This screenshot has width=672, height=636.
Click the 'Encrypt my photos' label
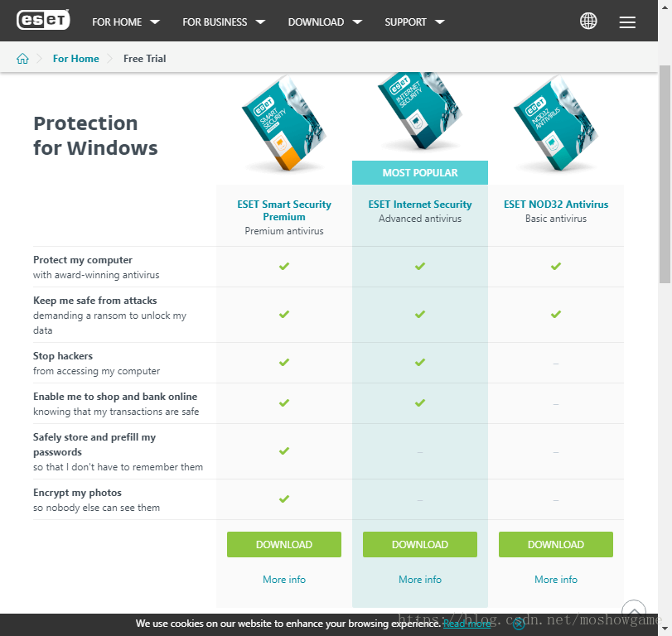coord(78,493)
